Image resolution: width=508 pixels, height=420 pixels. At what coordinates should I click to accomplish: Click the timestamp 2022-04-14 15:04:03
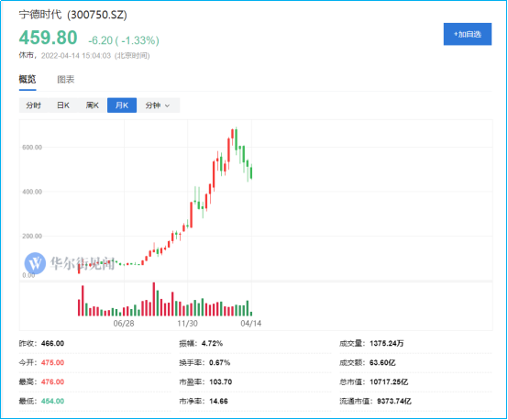(x=76, y=56)
